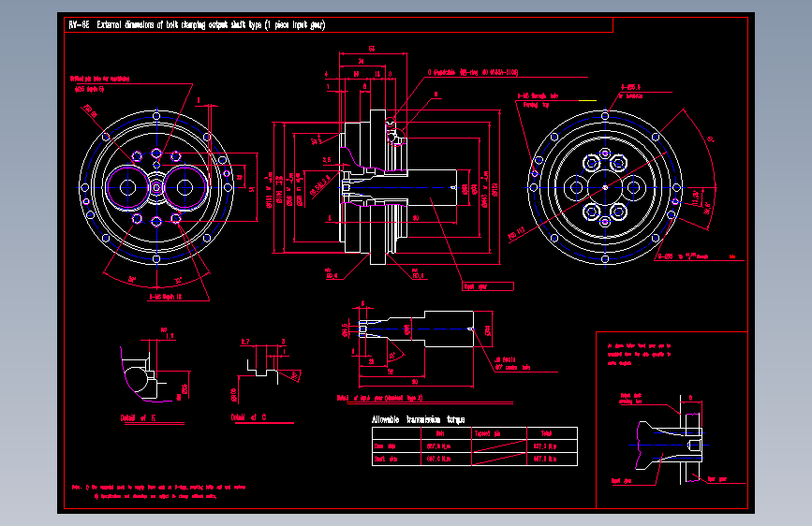Click the boxed 'Input gear' callout label
Screen dimensions: 812x526
pos(488,286)
